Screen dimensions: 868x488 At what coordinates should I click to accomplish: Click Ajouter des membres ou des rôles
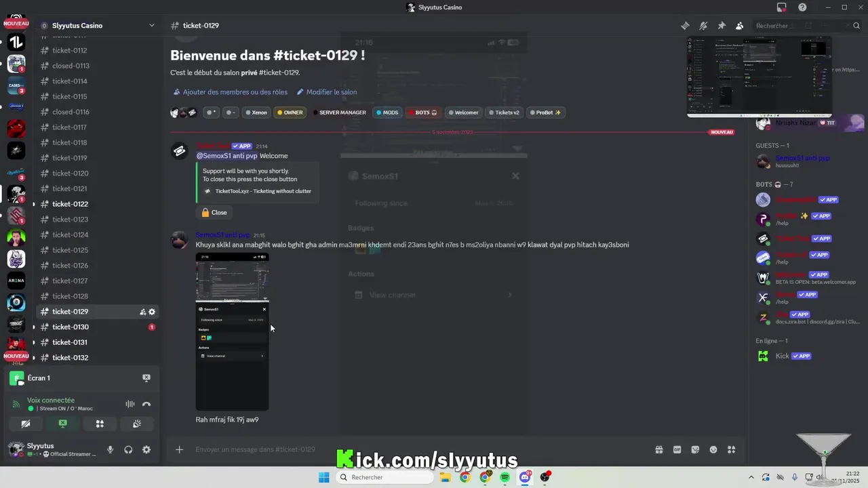click(x=230, y=92)
